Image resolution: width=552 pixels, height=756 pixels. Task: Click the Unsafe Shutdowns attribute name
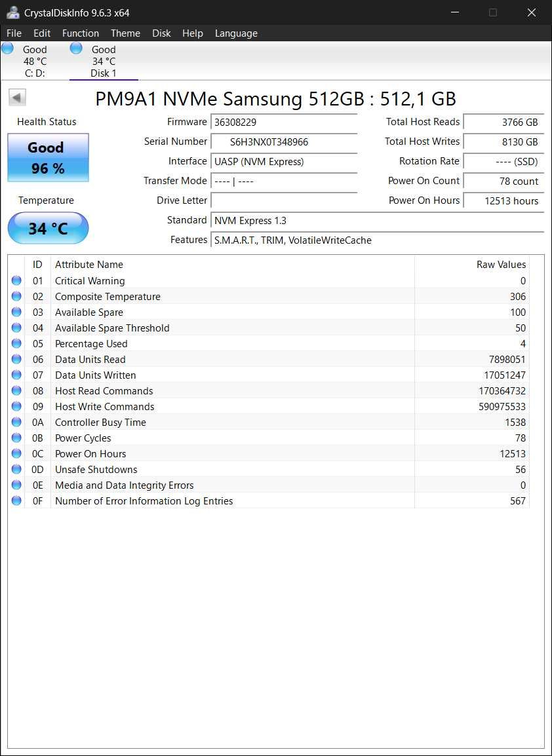pyautogui.click(x=96, y=470)
